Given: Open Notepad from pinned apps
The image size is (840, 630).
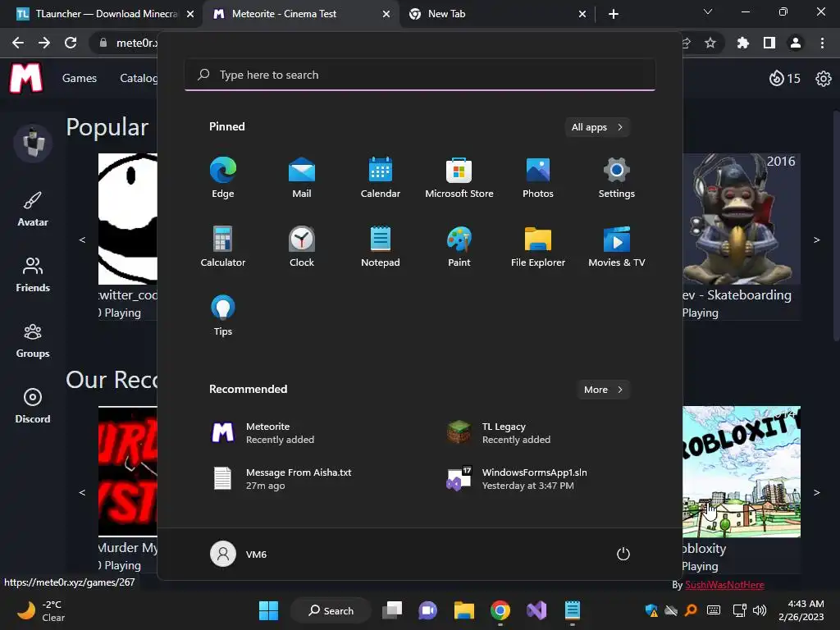Looking at the screenshot, I should point(381,246).
